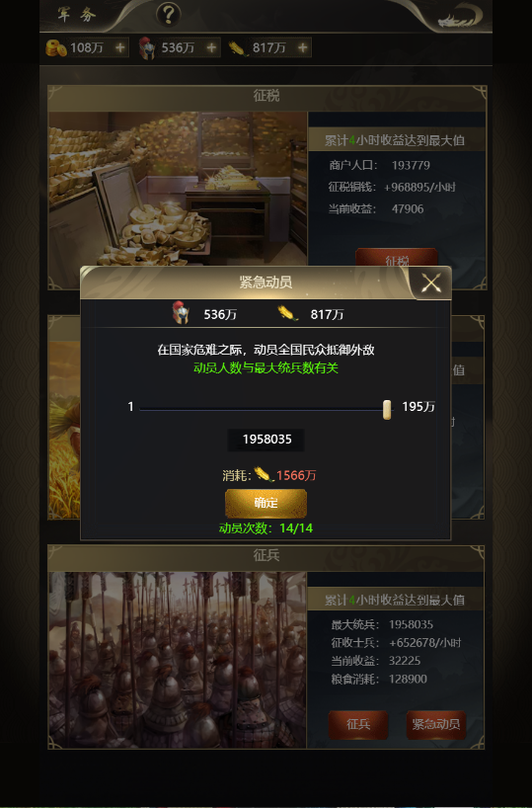532x808 pixels.
Task: Click the 1958035 amount input field
Action: pos(266,440)
